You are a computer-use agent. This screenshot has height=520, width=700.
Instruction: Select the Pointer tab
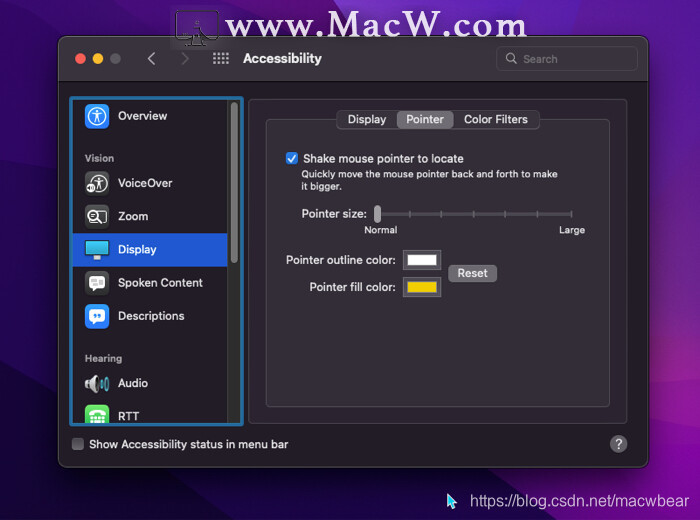[x=425, y=120]
